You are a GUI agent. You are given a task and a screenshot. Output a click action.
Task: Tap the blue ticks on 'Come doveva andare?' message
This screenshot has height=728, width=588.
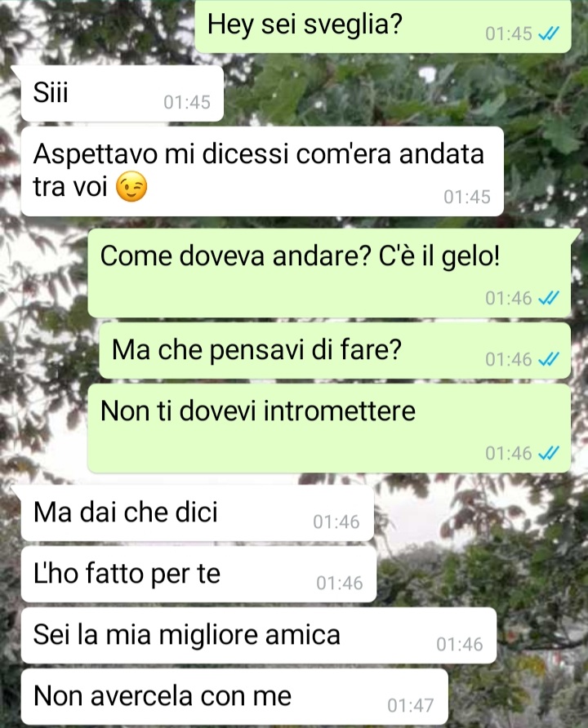click(548, 298)
